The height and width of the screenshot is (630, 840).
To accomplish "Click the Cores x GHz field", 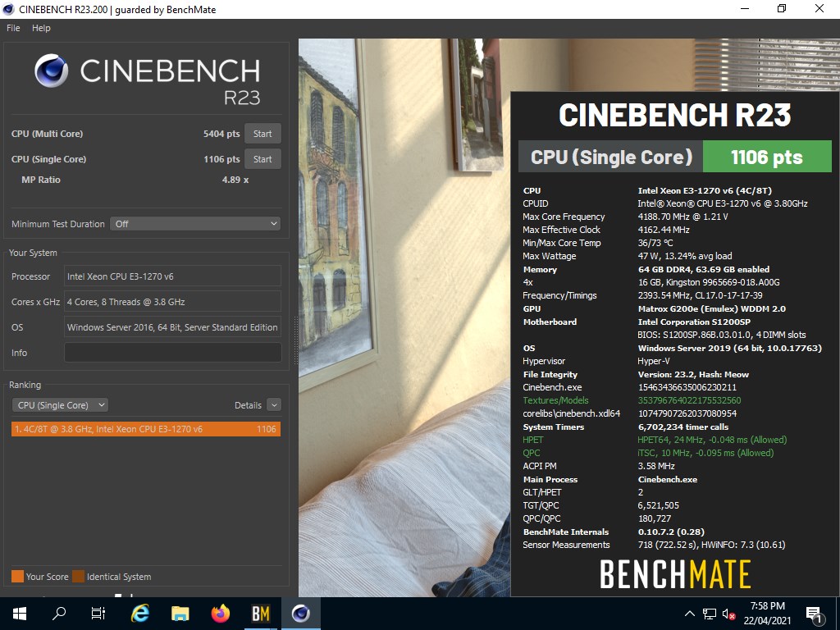I will [x=172, y=302].
